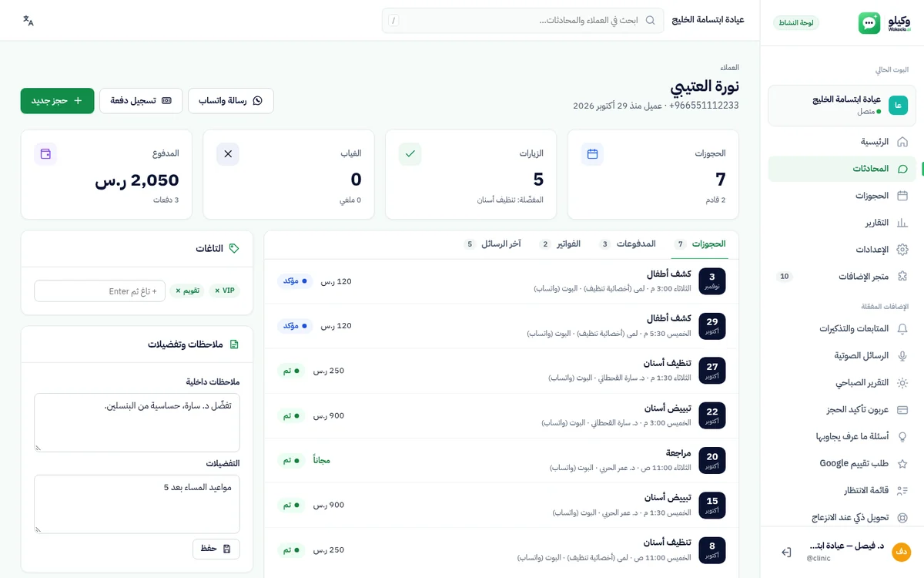Open عربون تأكيد الحجز deposit add-on
The image size is (924, 578).
coord(842,410)
